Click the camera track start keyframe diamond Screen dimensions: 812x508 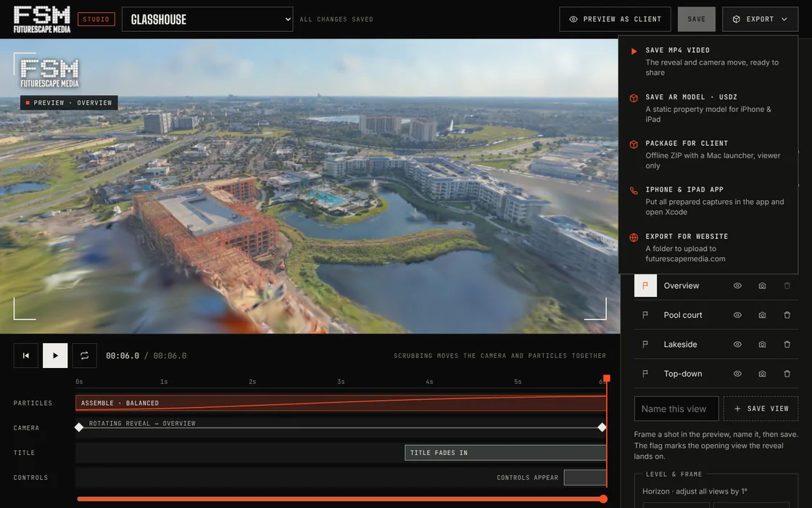point(79,427)
